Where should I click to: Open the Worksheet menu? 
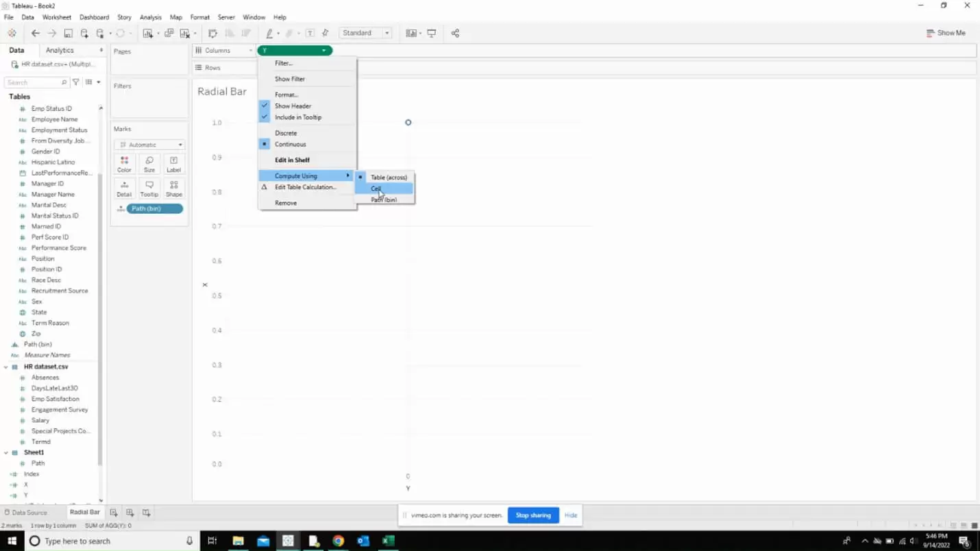point(56,17)
